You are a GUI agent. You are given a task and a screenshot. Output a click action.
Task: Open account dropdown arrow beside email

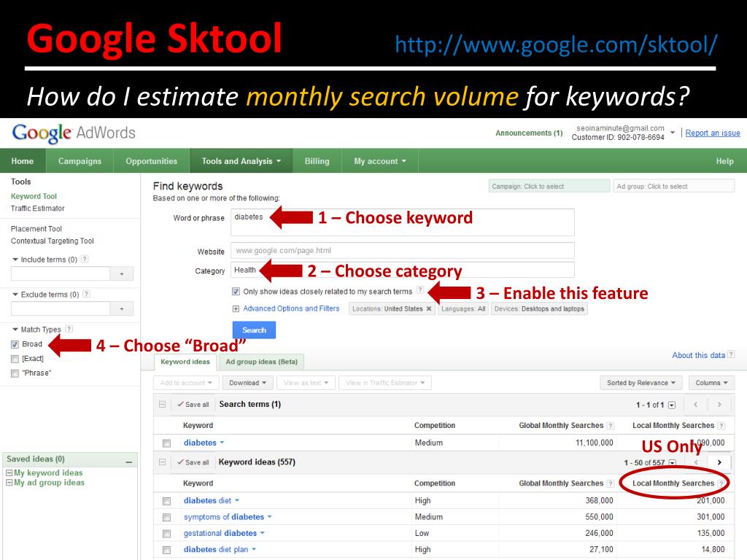672,133
